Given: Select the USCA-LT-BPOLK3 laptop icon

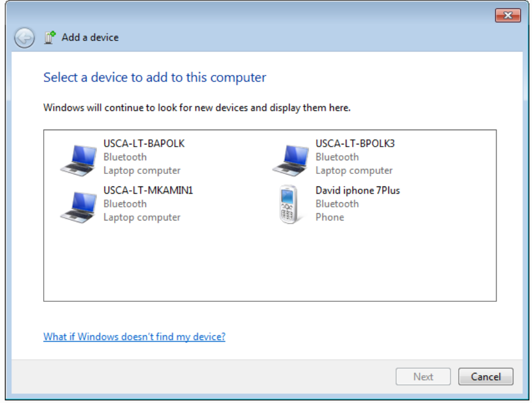Looking at the screenshot, I should pyautogui.click(x=291, y=159).
